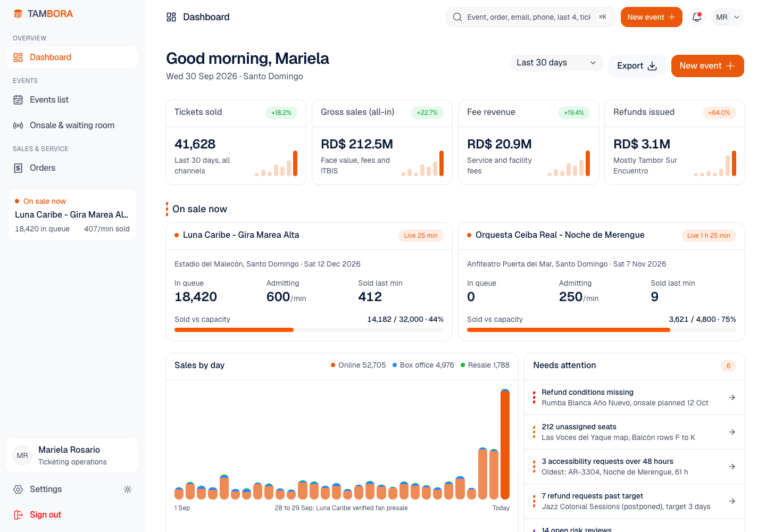Open arrow for Refund conditions missing
The image size is (766, 532).
pos(732,397)
